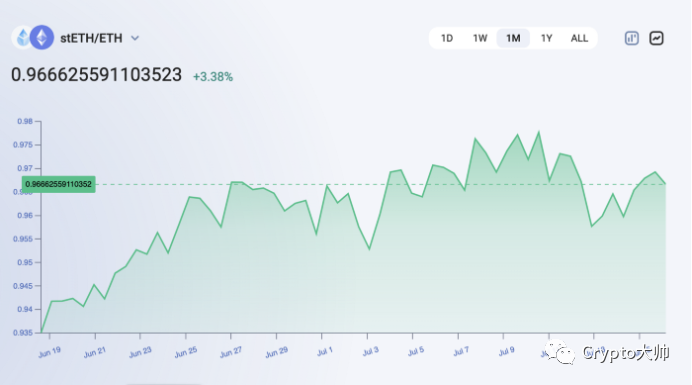
Task: Click the Jul 1 date label
Action: [x=325, y=351]
